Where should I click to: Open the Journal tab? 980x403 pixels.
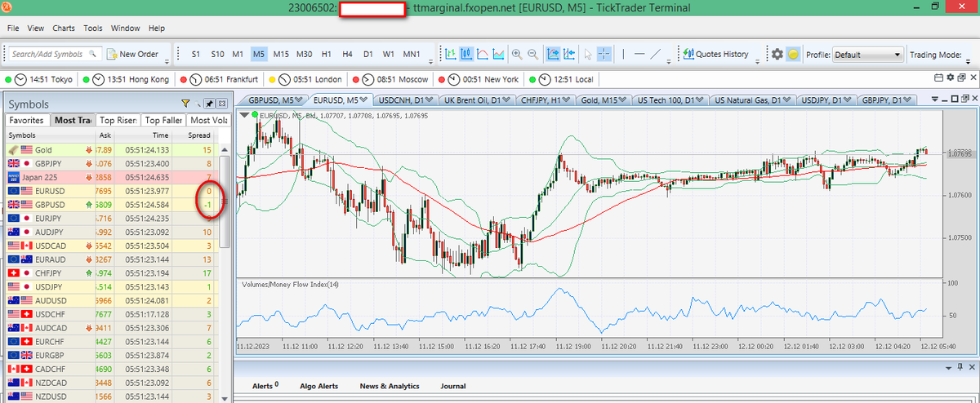[x=452, y=386]
